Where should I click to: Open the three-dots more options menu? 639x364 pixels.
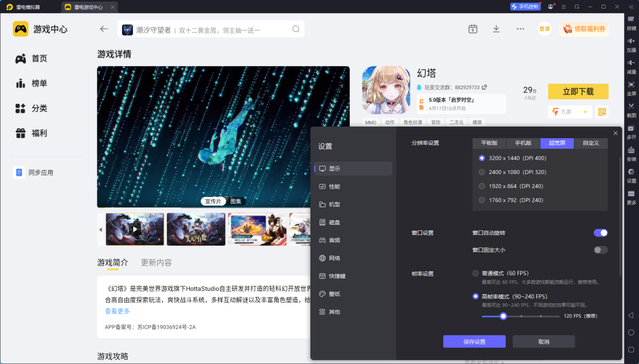520,29
